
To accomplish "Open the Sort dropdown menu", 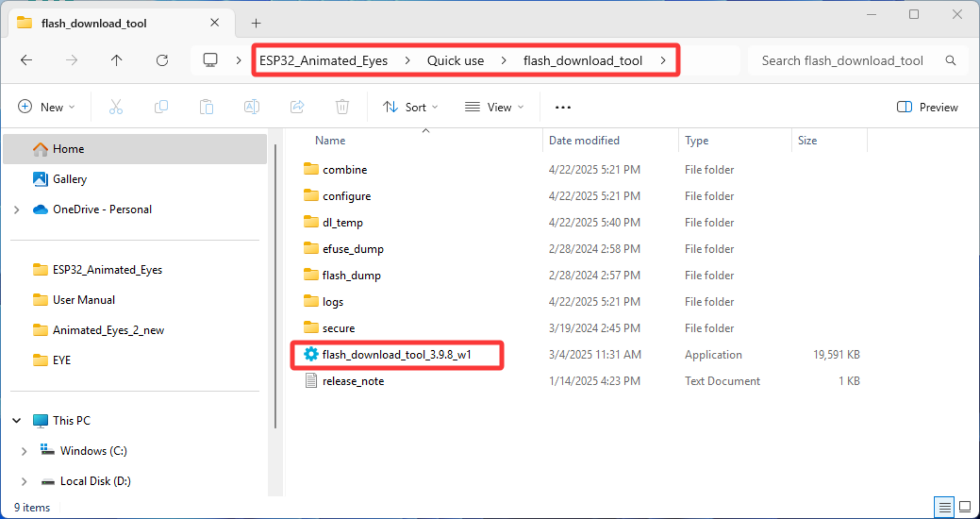I will (x=410, y=107).
